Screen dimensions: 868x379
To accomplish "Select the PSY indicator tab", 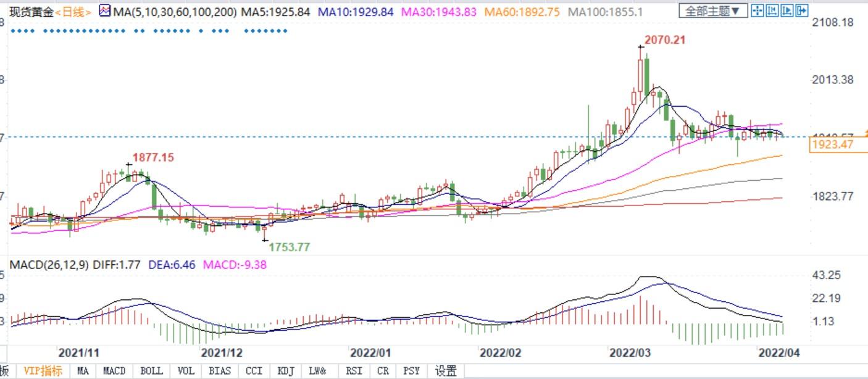I will tap(411, 371).
